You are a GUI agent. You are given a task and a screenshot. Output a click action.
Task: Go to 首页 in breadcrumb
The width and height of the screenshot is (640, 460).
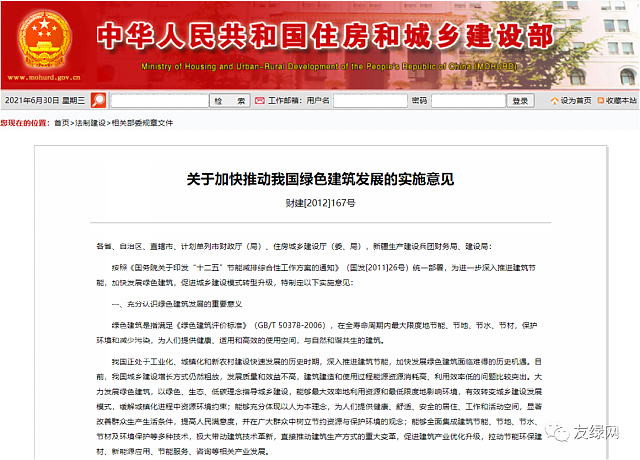pyautogui.click(x=62, y=123)
